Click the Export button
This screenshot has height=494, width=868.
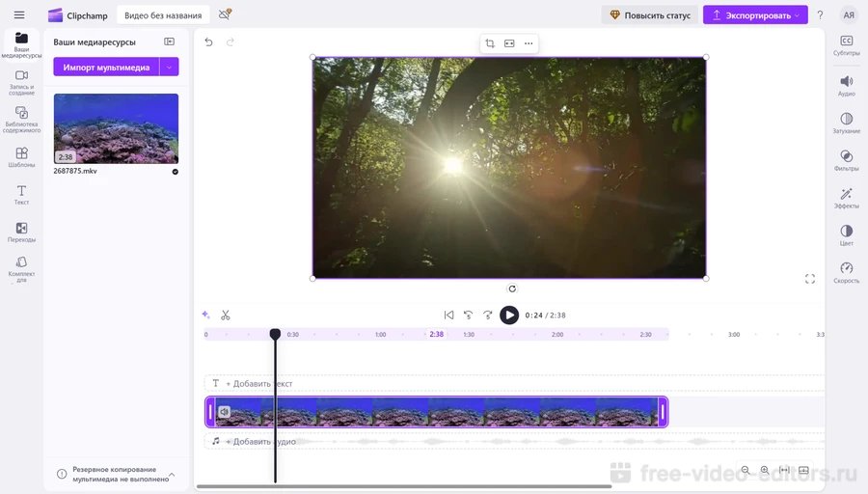(755, 15)
